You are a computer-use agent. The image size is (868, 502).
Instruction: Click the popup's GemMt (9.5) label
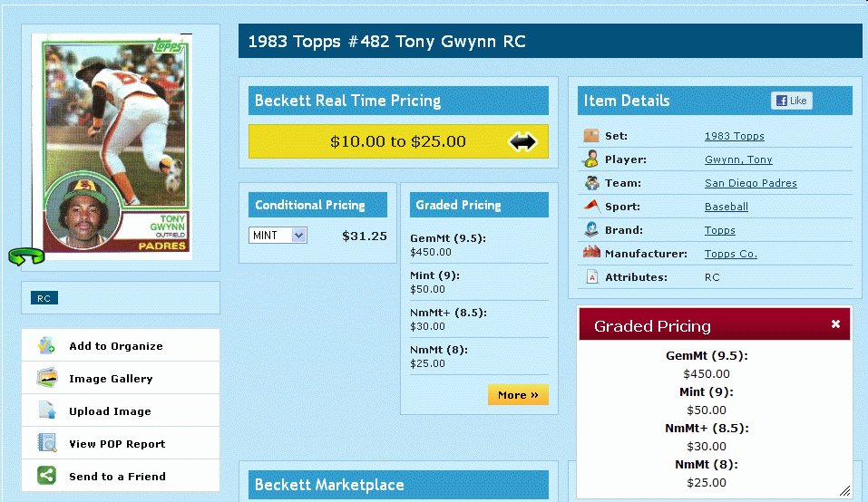tap(707, 355)
